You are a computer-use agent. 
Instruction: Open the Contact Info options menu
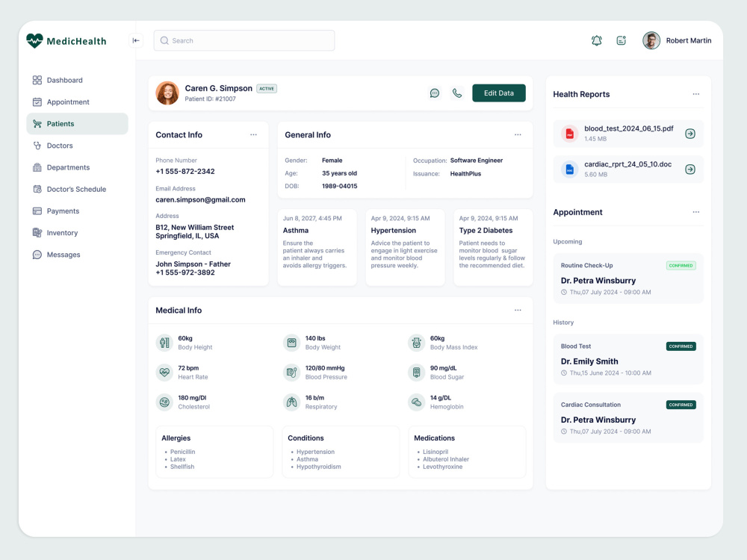(253, 134)
